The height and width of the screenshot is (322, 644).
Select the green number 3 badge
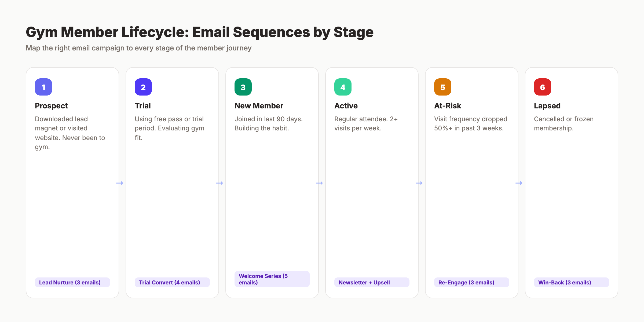pos(243,87)
